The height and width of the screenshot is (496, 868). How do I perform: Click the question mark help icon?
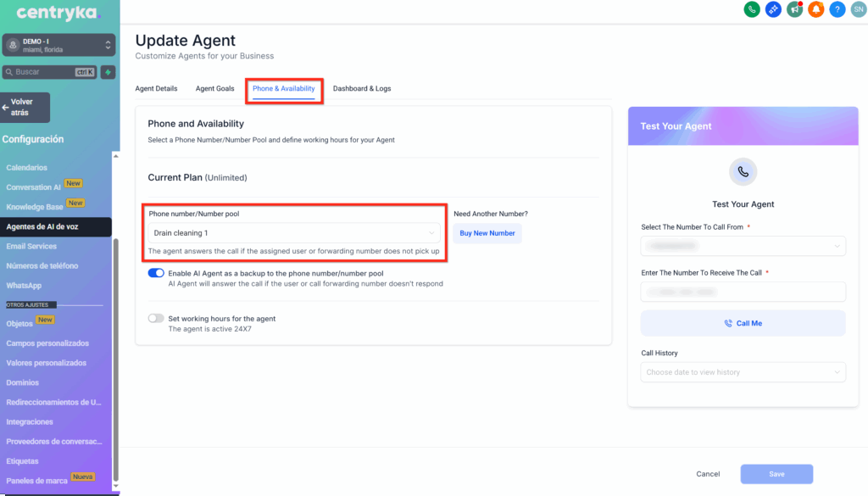[x=837, y=9]
